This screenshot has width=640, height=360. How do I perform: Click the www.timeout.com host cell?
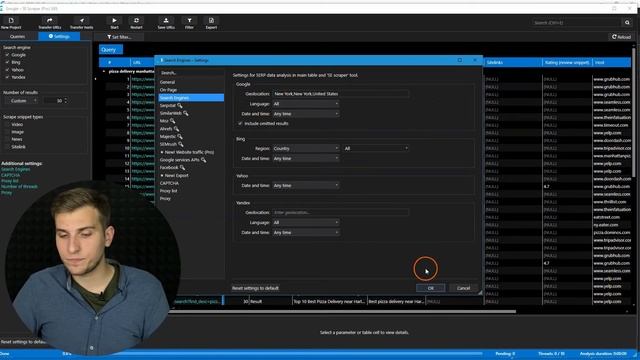click(611, 125)
